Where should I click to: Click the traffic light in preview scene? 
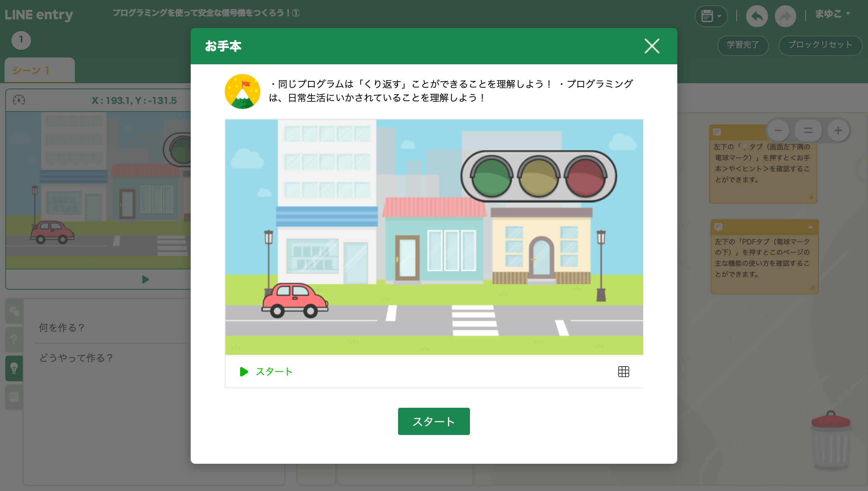538,176
